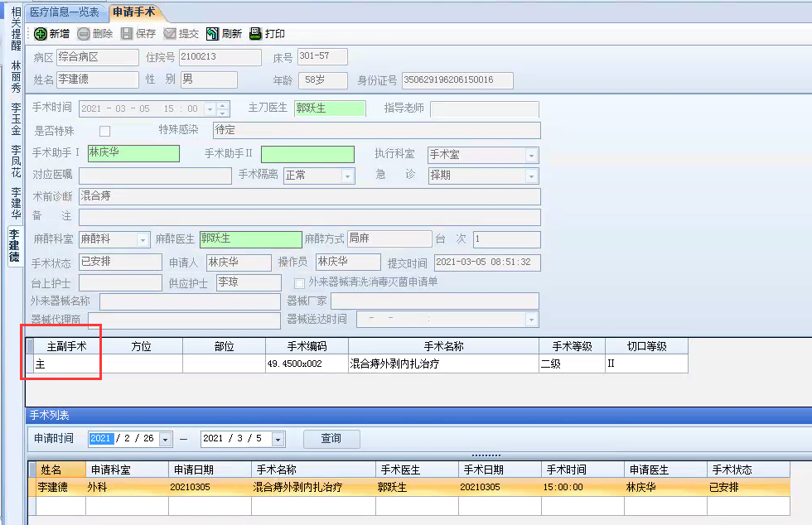Open the 器械送达时间 dropdown
The image size is (812, 525).
click(531, 320)
